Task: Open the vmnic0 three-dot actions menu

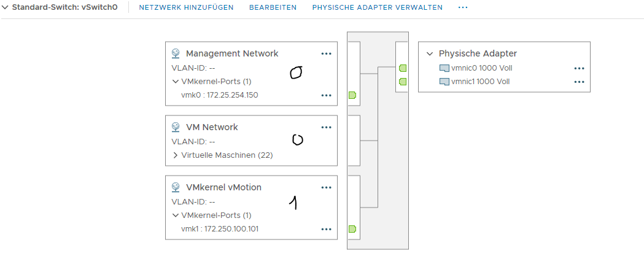Action: pyautogui.click(x=579, y=69)
